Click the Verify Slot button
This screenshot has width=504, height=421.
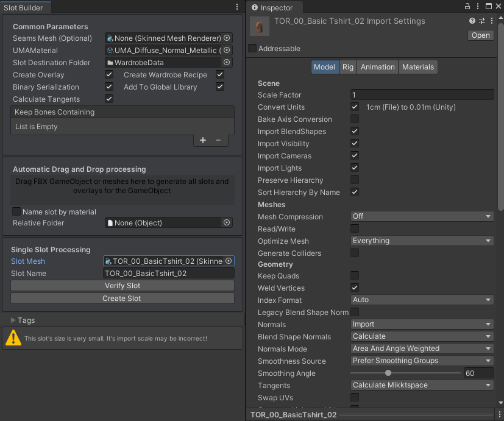pos(122,285)
